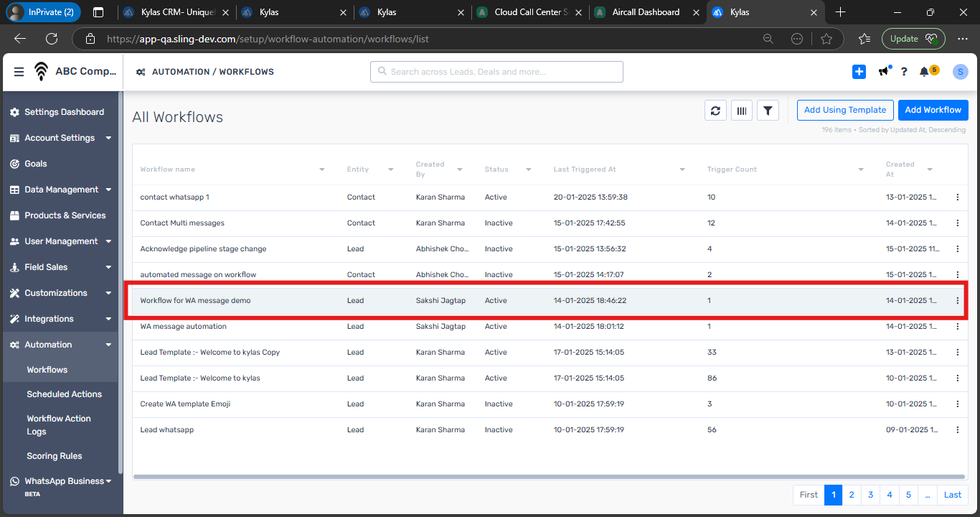Open row actions for Lead whatsapp
The height and width of the screenshot is (517, 980).
958,430
